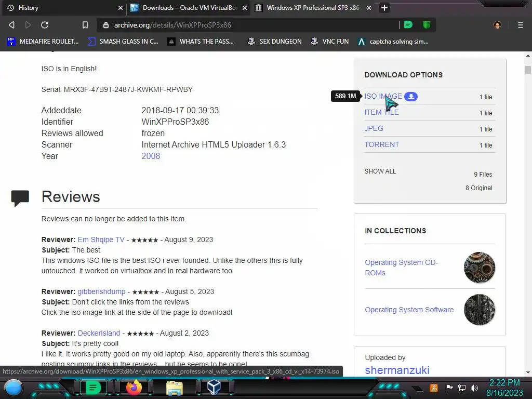Open the green shield extension icon
Image resolution: width=532 pixels, height=399 pixels.
click(x=427, y=25)
